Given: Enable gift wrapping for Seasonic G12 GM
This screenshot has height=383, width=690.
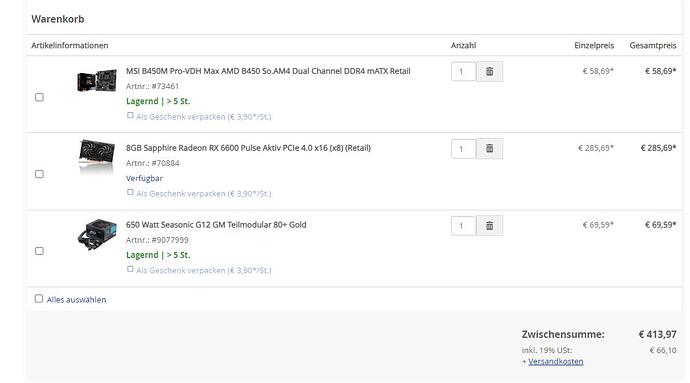Looking at the screenshot, I should 130,269.
